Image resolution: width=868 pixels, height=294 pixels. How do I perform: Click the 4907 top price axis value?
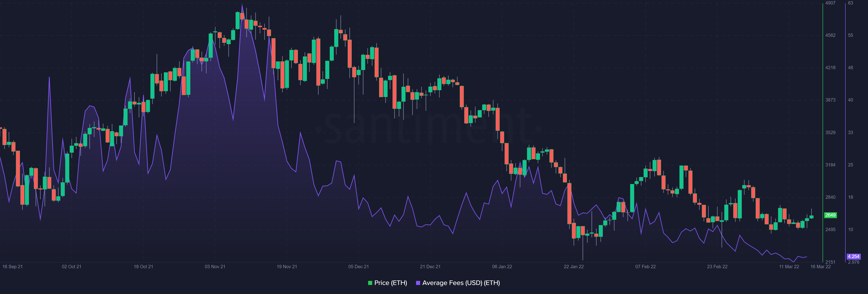[x=830, y=3]
